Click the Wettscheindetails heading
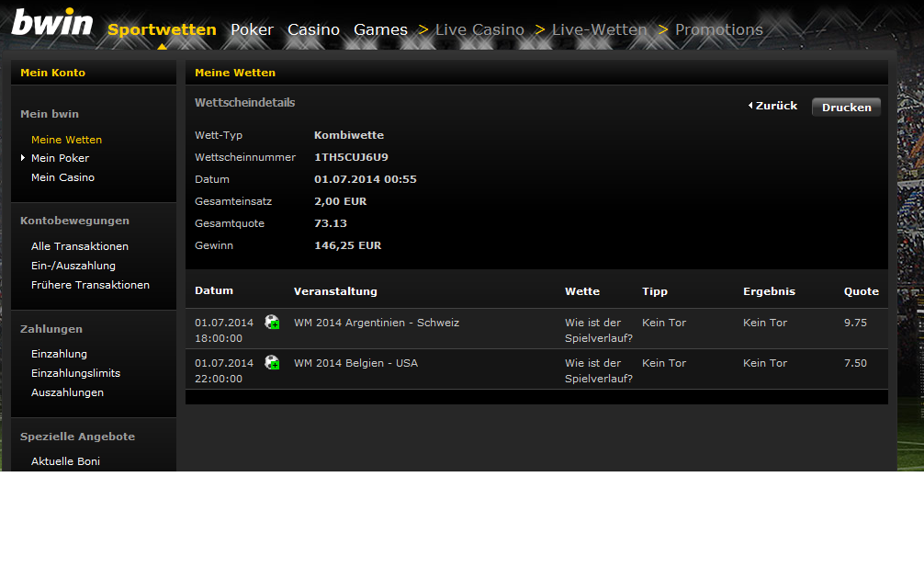This screenshot has width=924, height=579. [x=244, y=103]
